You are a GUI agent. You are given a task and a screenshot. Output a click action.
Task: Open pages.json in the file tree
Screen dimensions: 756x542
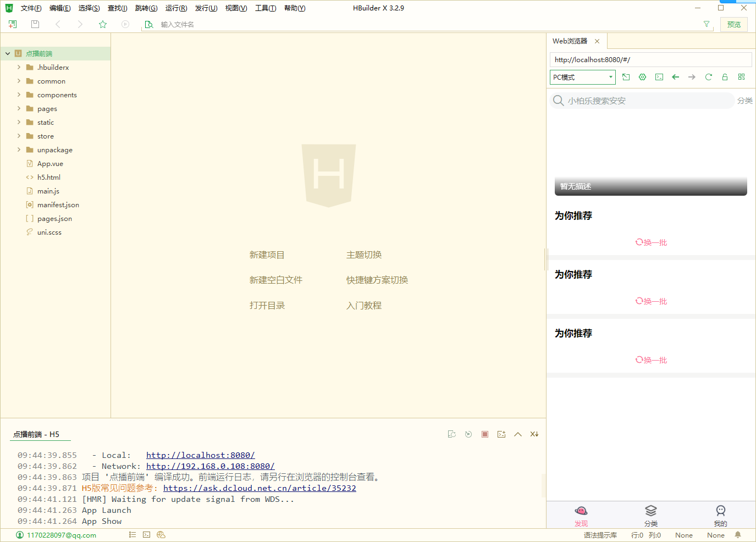coord(54,219)
